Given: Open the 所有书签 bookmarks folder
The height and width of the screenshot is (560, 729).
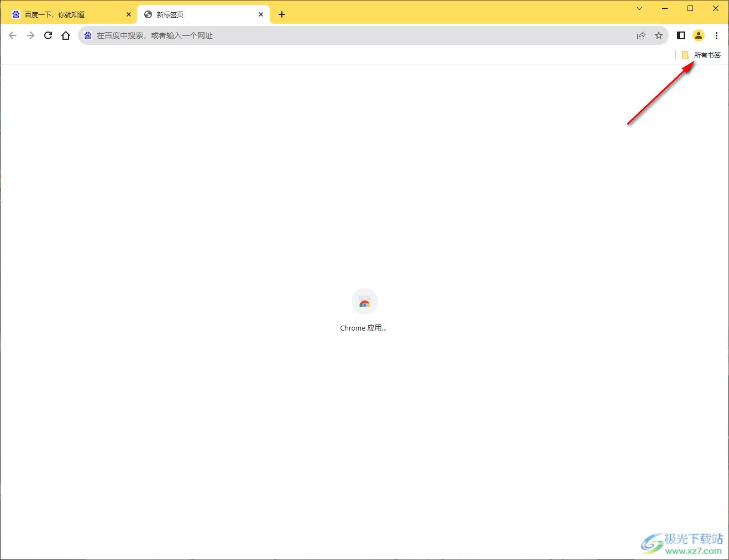Looking at the screenshot, I should pyautogui.click(x=701, y=55).
